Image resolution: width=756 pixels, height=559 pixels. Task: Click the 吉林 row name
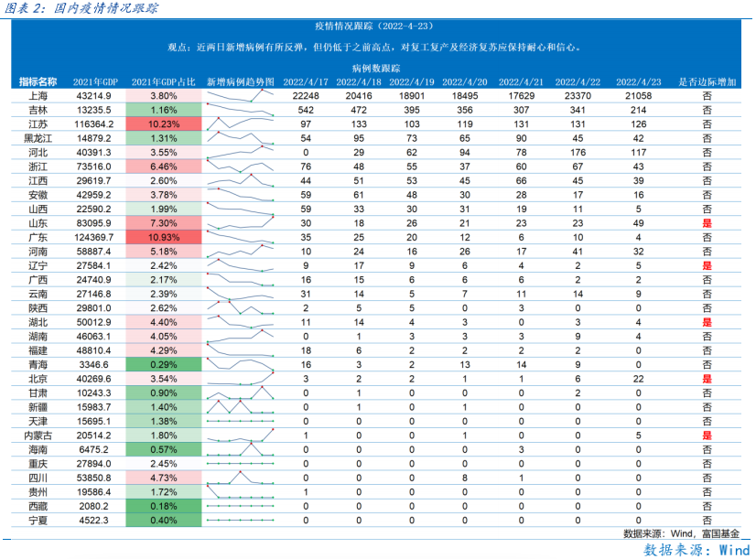pyautogui.click(x=38, y=110)
